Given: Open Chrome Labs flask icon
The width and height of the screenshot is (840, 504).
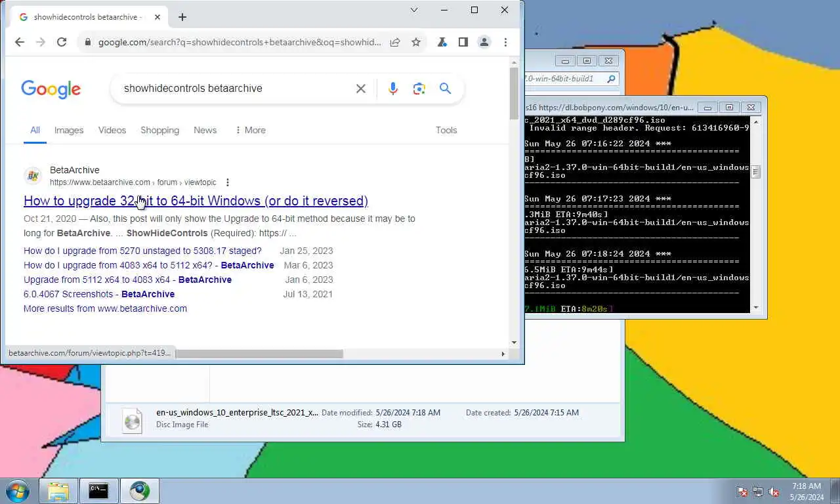Looking at the screenshot, I should point(442,42).
